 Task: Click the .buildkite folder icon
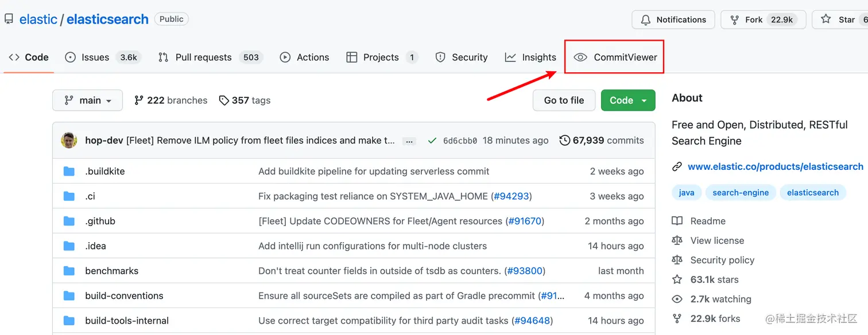[69, 171]
